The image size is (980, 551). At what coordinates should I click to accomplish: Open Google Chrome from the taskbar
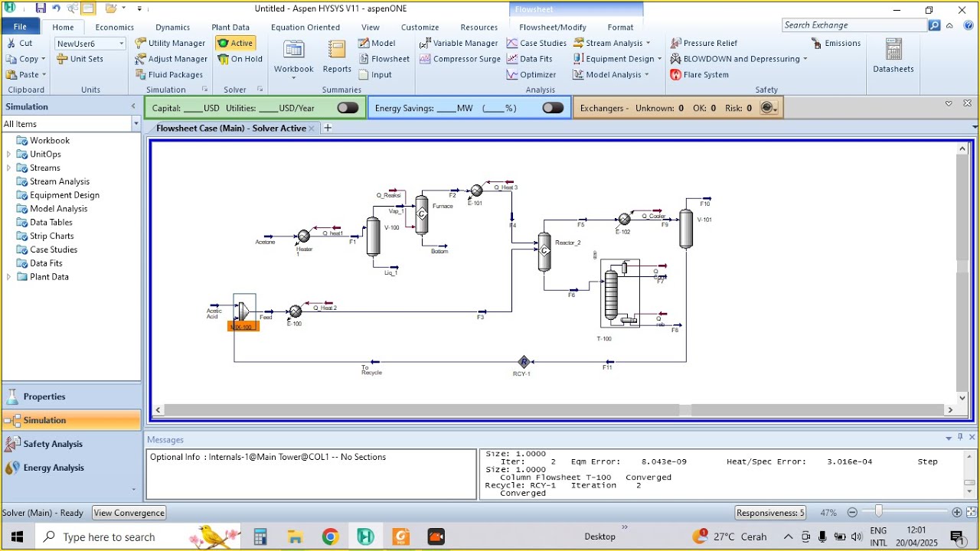pos(330,536)
